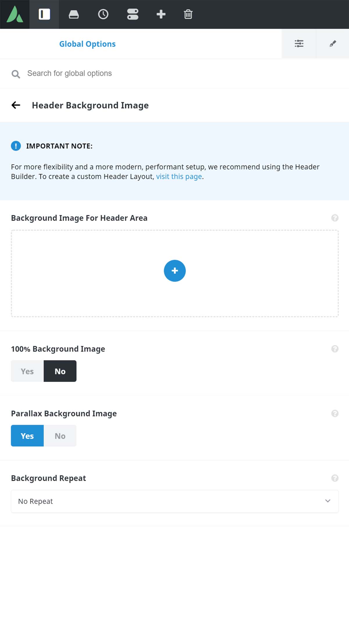This screenshot has width=349, height=644.
Task: Open the sliders options panel icon
Action: click(x=299, y=44)
